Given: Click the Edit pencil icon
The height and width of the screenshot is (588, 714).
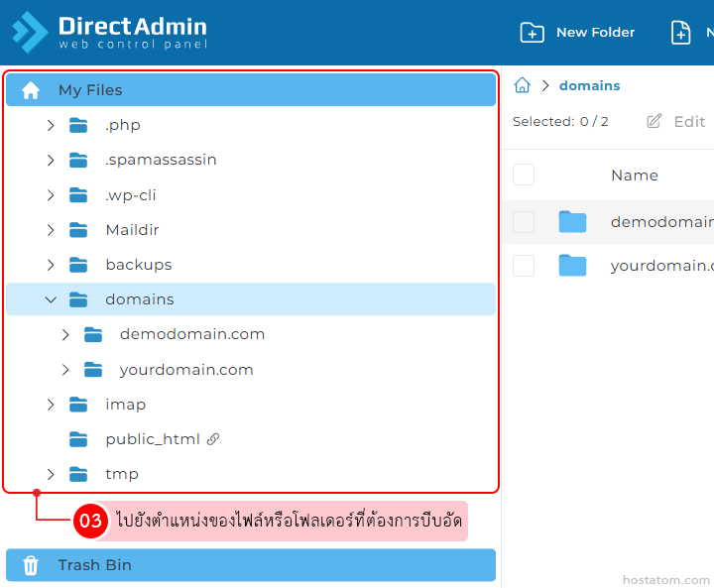Looking at the screenshot, I should pos(654,121).
